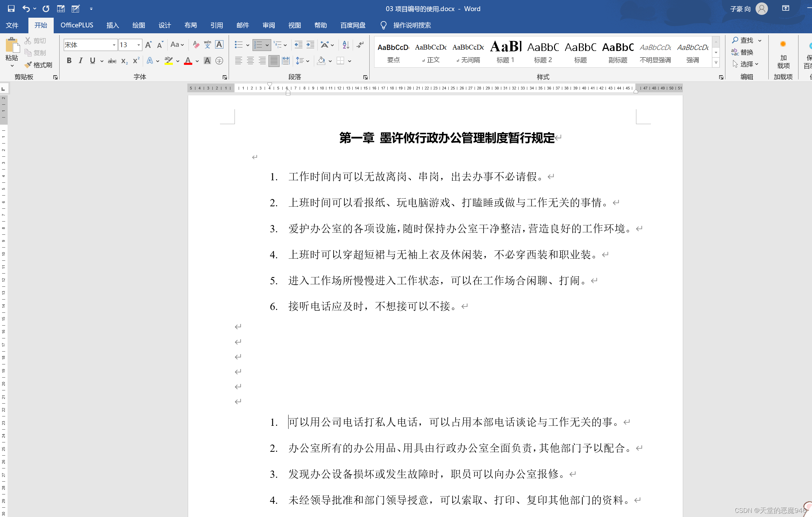This screenshot has width=812, height=517.
Task: Create a multilevel list
Action: [x=278, y=45]
